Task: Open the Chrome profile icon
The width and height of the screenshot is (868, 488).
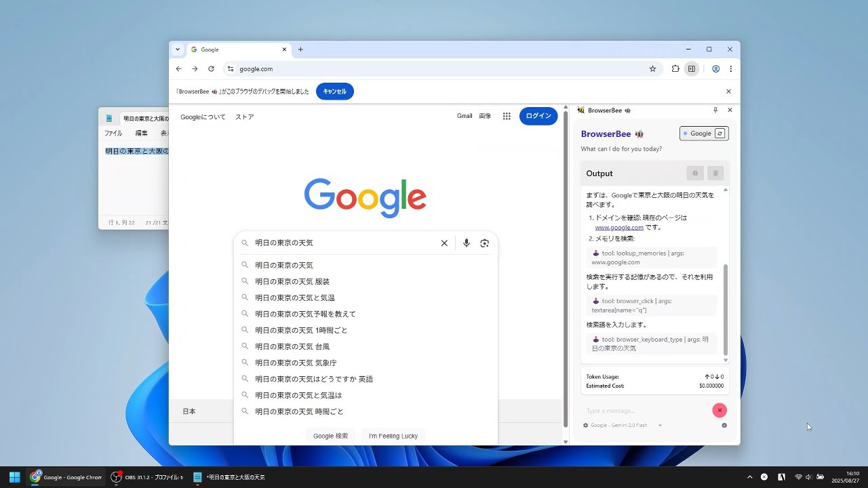Action: (715, 68)
